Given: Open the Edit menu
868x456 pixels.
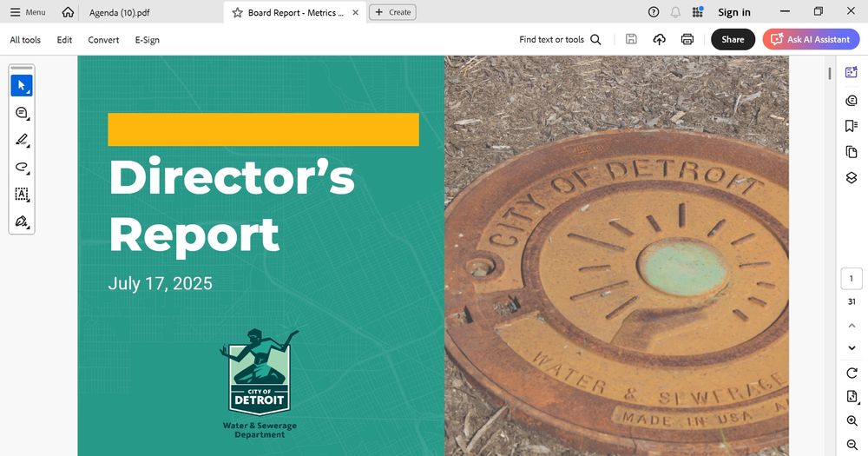Looking at the screenshot, I should coord(64,40).
